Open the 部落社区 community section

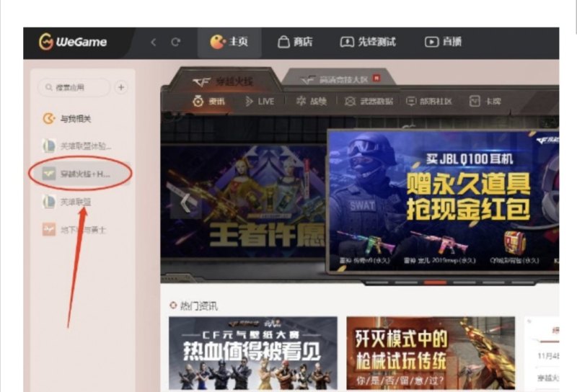(x=428, y=101)
